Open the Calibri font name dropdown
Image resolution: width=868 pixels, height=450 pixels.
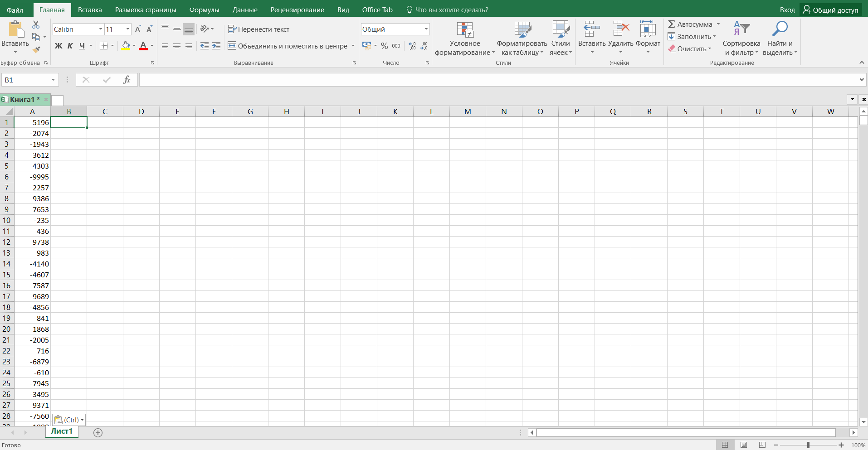[101, 29]
